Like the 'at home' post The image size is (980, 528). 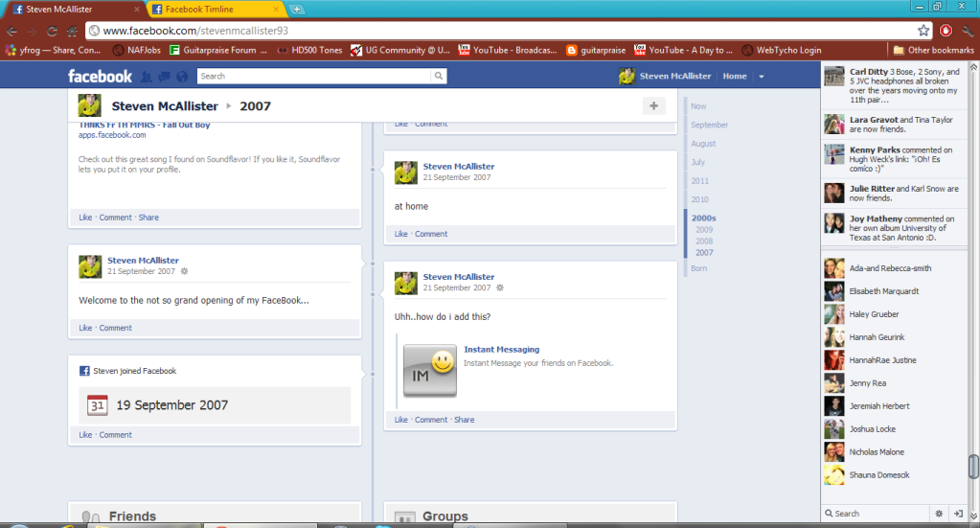click(x=400, y=234)
